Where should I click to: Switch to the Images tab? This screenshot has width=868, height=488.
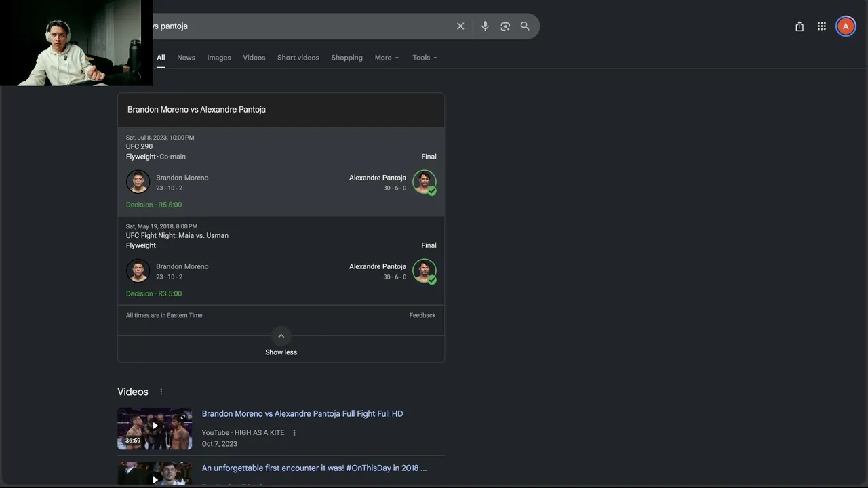(219, 58)
